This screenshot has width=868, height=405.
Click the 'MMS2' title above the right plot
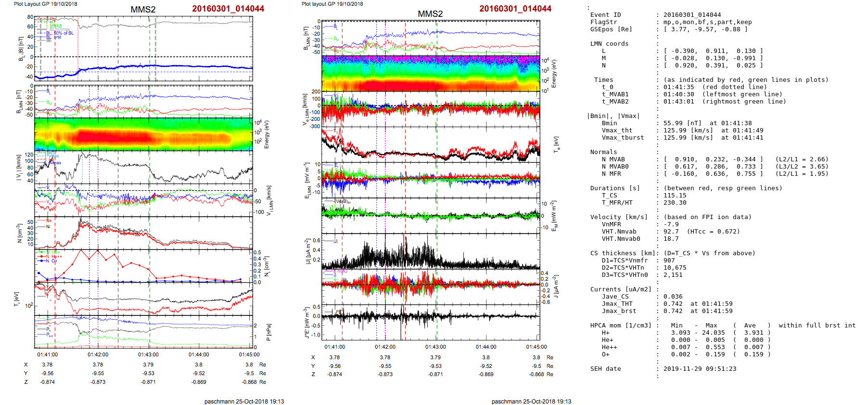pos(430,14)
